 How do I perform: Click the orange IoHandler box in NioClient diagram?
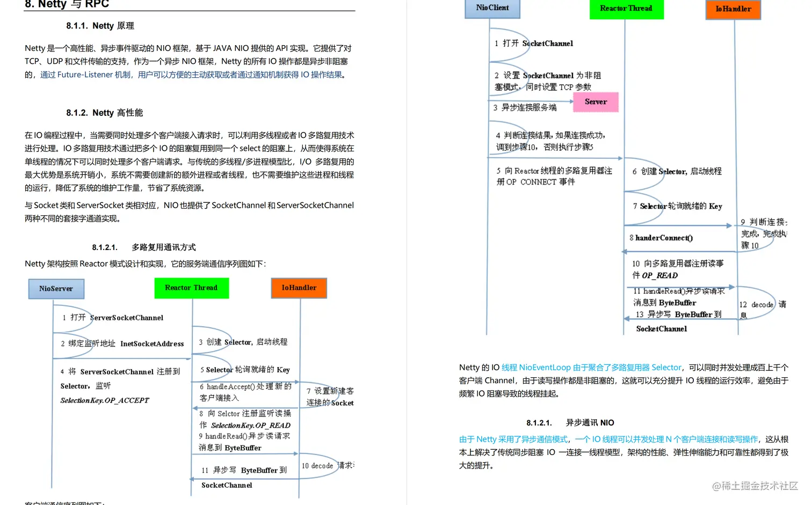click(x=734, y=9)
